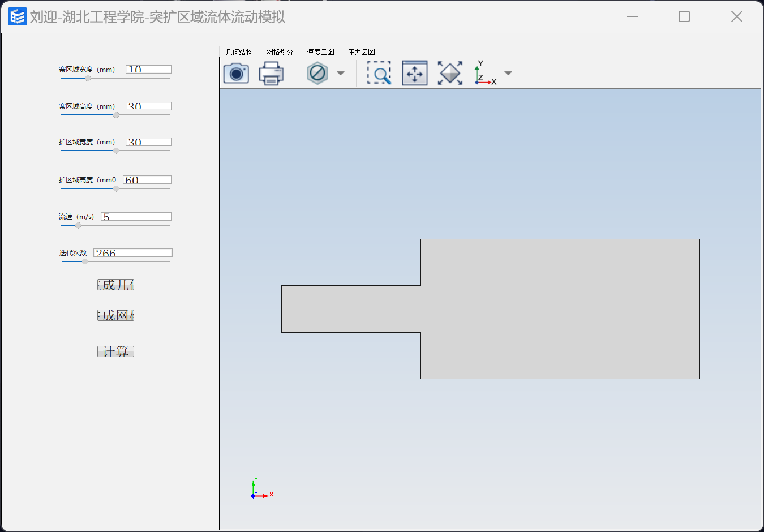Click the 扩区域宽度 input field showing 30

coord(149,141)
